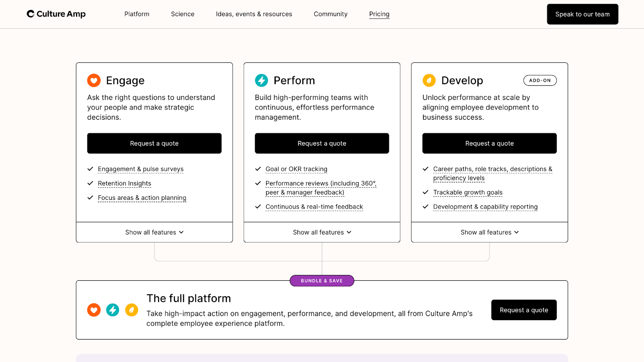Click the Perform card heading
This screenshot has height=362, width=644.
point(294,81)
